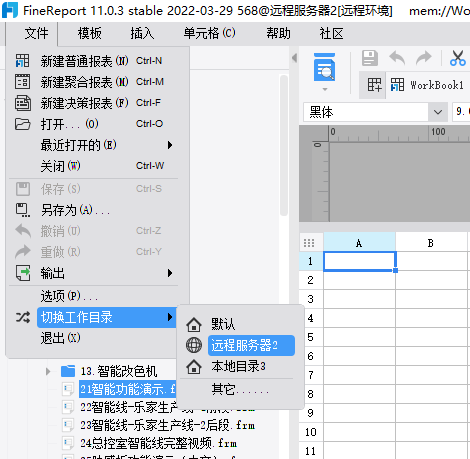
Task: Expand 13.智能改色机 folder
Action: click(x=48, y=371)
